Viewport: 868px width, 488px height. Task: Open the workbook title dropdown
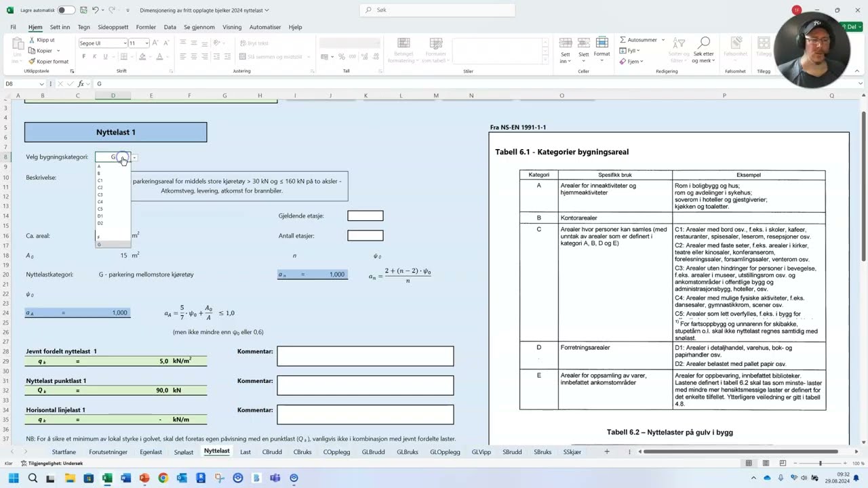(x=267, y=10)
